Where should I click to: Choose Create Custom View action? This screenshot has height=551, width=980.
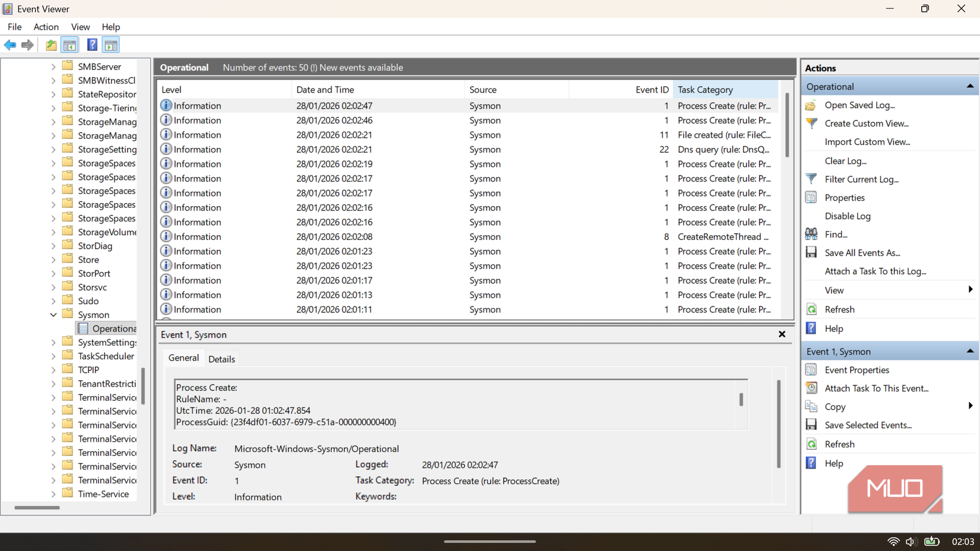click(867, 123)
